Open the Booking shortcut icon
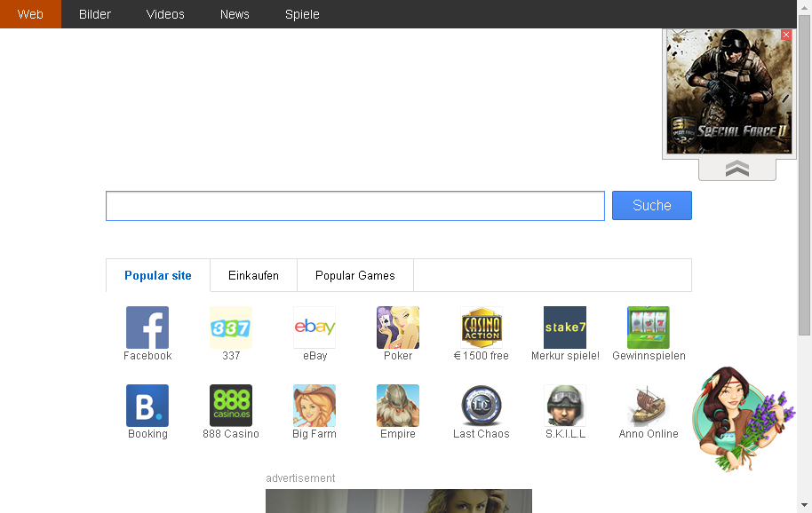This screenshot has height=513, width=812. pyautogui.click(x=147, y=406)
